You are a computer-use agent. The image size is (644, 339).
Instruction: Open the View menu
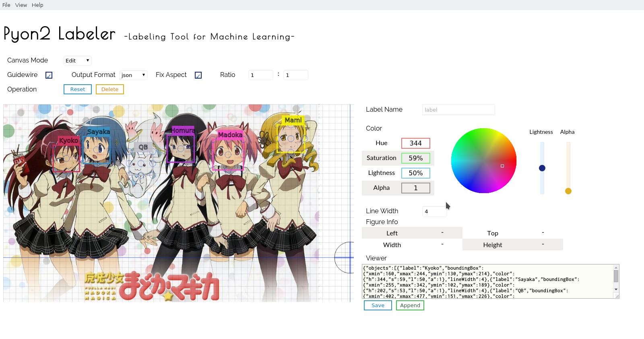[x=21, y=5]
